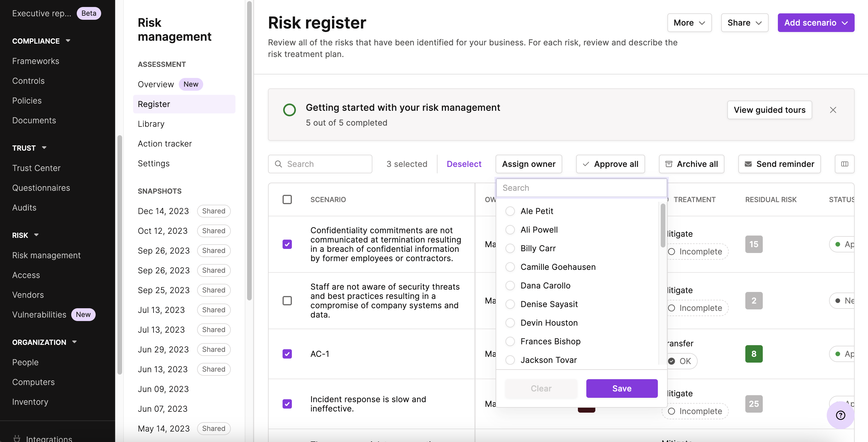Toggle the select-all scenarios checkbox
The image size is (868, 442).
pos(287,199)
